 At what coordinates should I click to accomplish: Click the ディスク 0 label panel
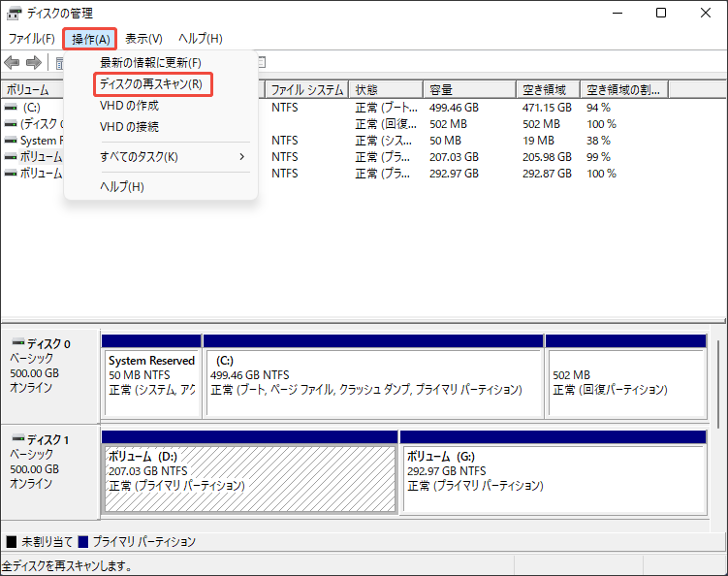[50, 375]
